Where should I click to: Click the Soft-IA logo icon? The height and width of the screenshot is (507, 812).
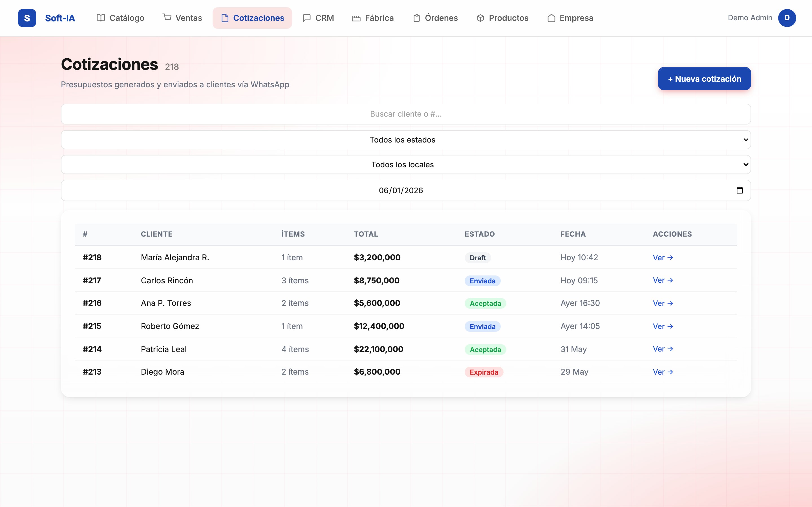(27, 18)
